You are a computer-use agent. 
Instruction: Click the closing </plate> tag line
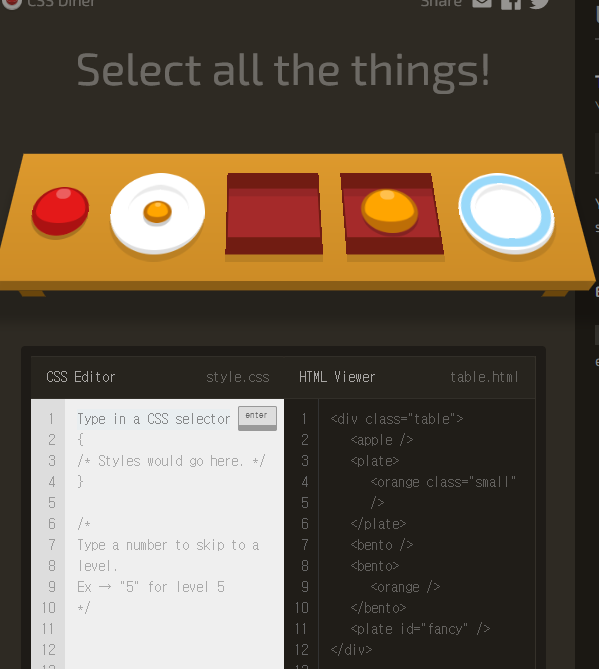(x=378, y=524)
